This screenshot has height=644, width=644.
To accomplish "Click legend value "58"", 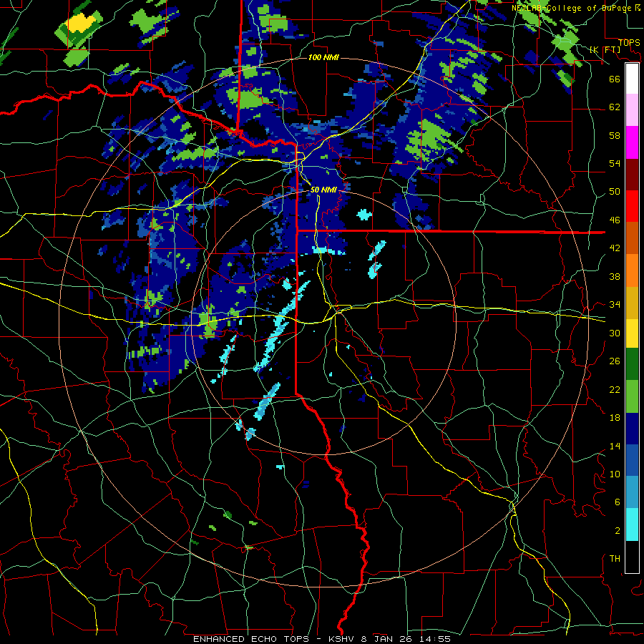I will [x=615, y=135].
